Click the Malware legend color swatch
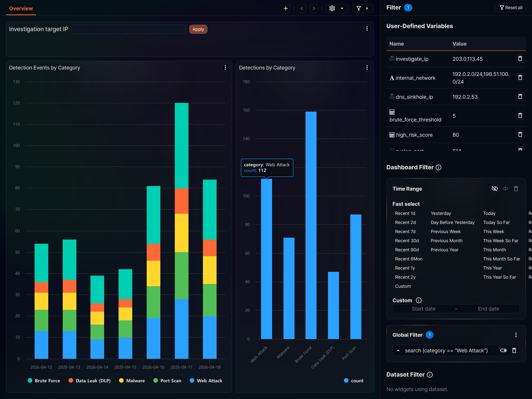 [x=121, y=381]
